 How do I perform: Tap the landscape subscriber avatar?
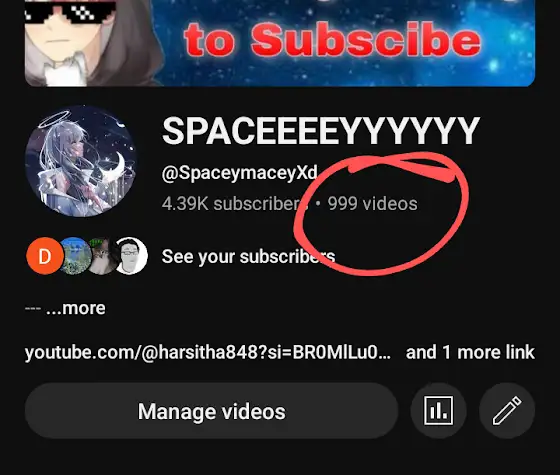click(x=75, y=256)
